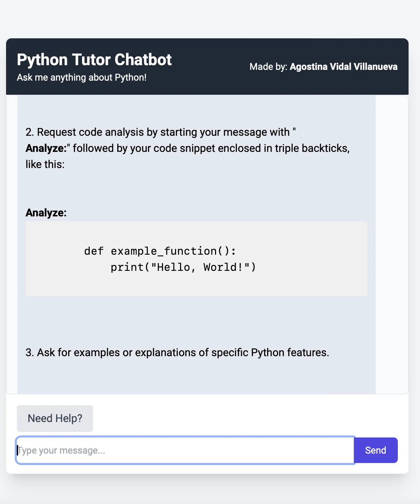Click the Made by: label in header
The width and height of the screenshot is (420, 504).
tap(268, 67)
